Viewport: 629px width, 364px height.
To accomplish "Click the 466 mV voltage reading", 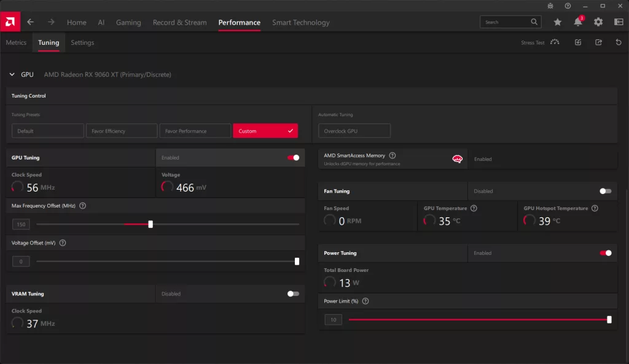I will 192,188.
